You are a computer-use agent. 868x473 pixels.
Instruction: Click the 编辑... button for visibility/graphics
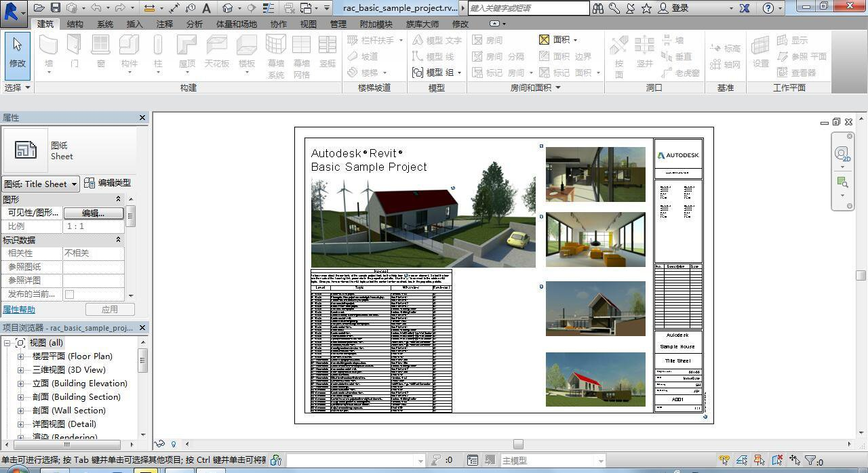pyautogui.click(x=93, y=213)
